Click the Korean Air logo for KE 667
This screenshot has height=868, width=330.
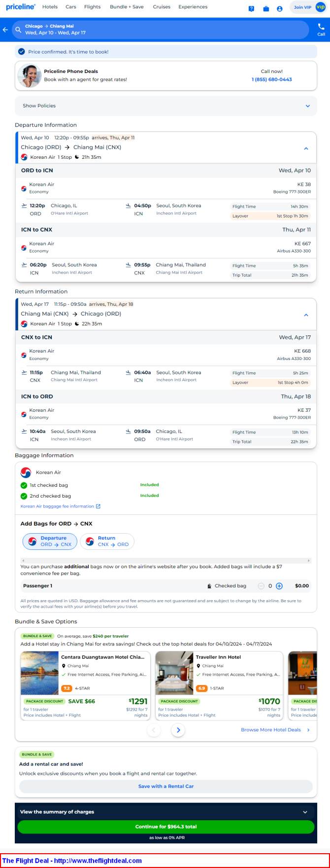[x=24, y=248]
